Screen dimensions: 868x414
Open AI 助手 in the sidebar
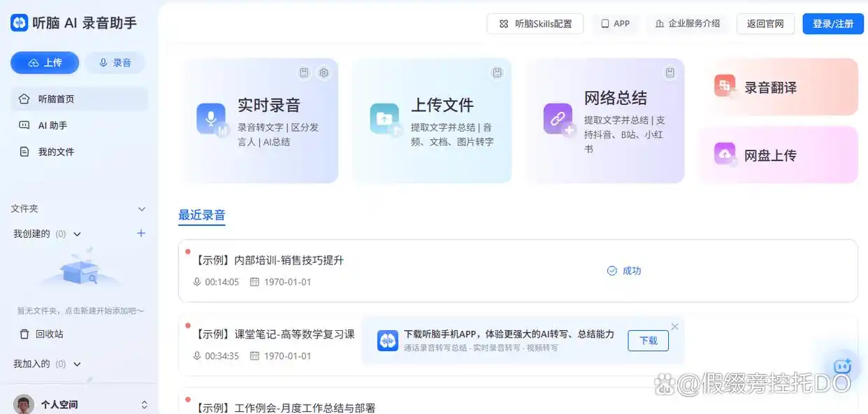click(80, 125)
